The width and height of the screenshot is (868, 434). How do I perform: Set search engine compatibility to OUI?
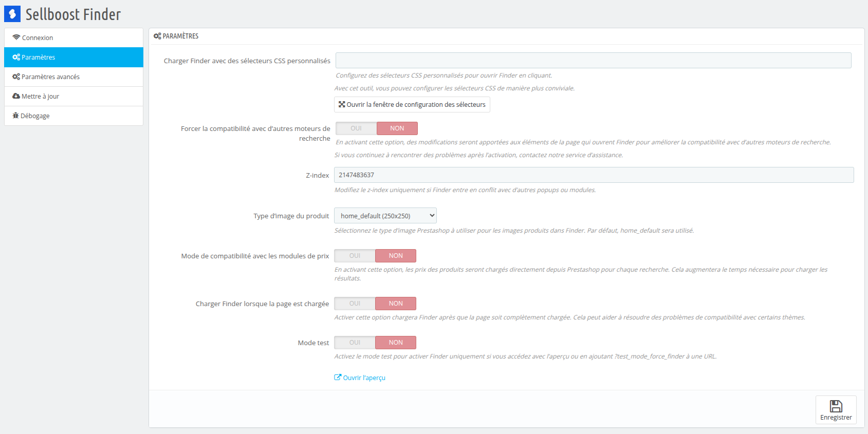click(x=356, y=128)
